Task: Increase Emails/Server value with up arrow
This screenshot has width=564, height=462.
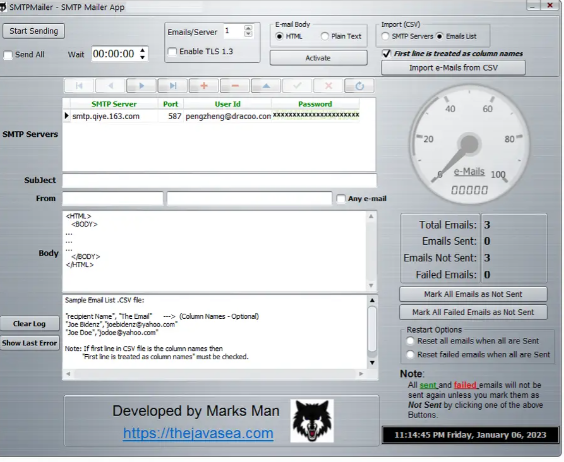Action: point(248,28)
